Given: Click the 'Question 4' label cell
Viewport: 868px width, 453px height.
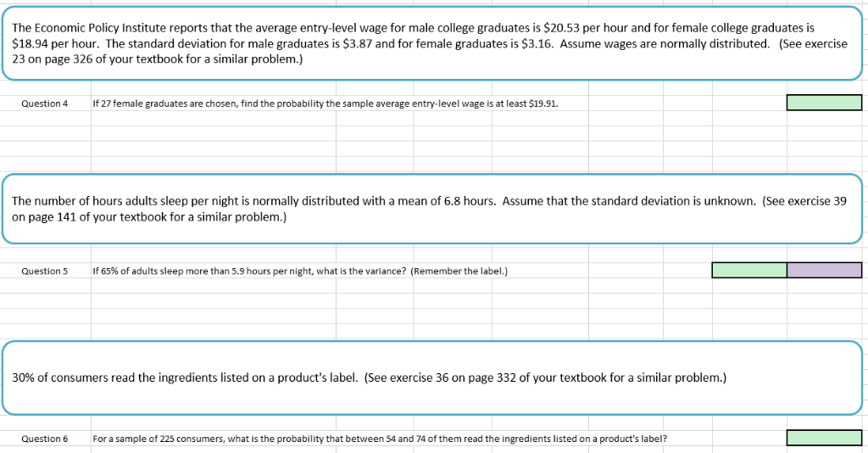Looking at the screenshot, I should (x=45, y=103).
